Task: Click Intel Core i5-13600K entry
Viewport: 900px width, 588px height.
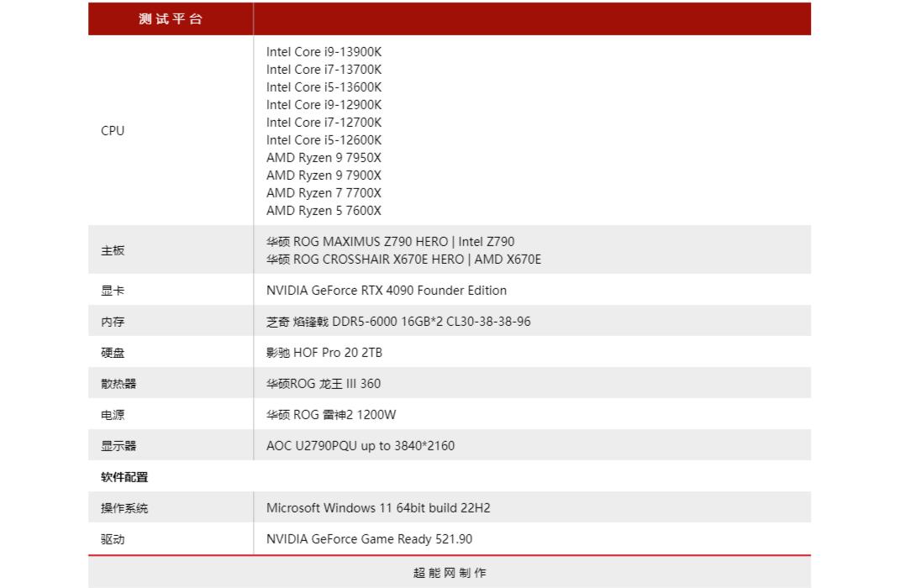Action: 324,87
